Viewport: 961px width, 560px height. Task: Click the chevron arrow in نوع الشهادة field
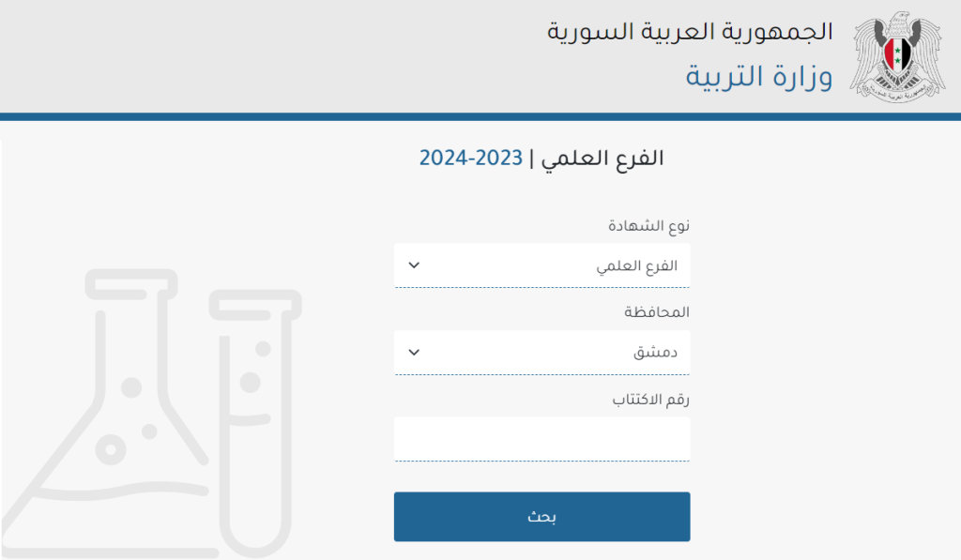point(414,265)
